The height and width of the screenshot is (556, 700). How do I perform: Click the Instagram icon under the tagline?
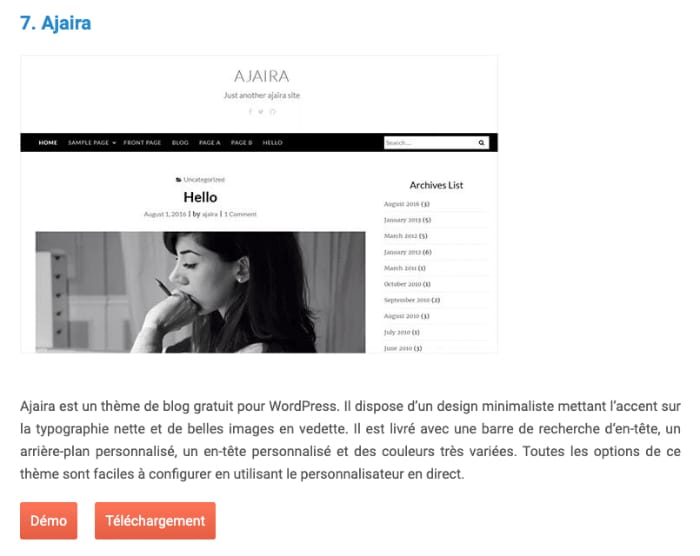[x=272, y=111]
